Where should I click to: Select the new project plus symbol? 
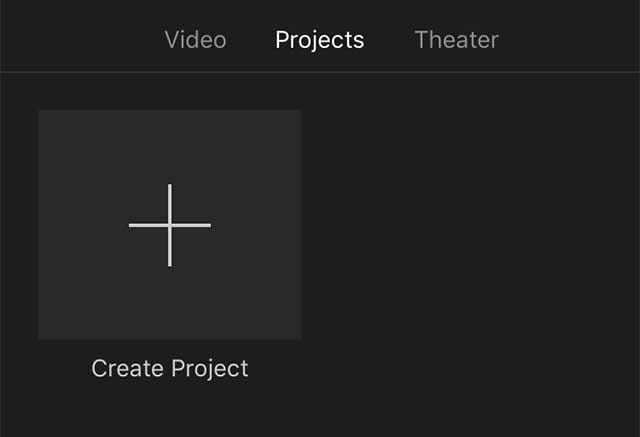[x=170, y=225]
